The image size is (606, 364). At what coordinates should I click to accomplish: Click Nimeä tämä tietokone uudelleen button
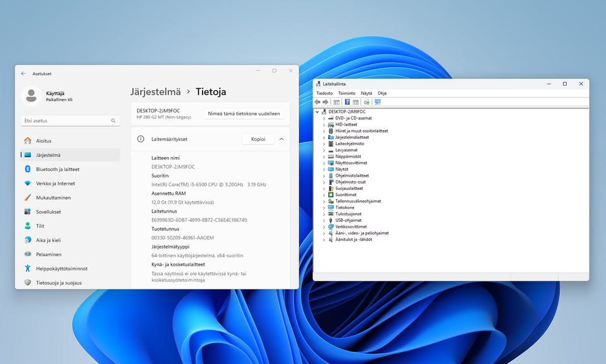point(244,114)
